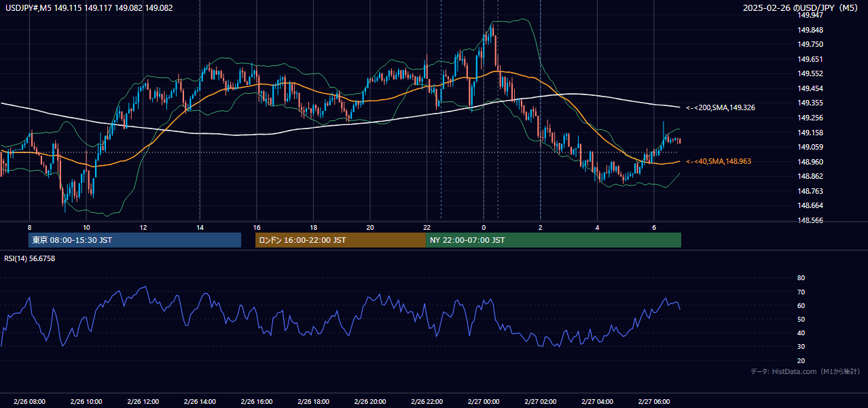
Task: Click hour label 12 under the price chart
Action: click(143, 226)
